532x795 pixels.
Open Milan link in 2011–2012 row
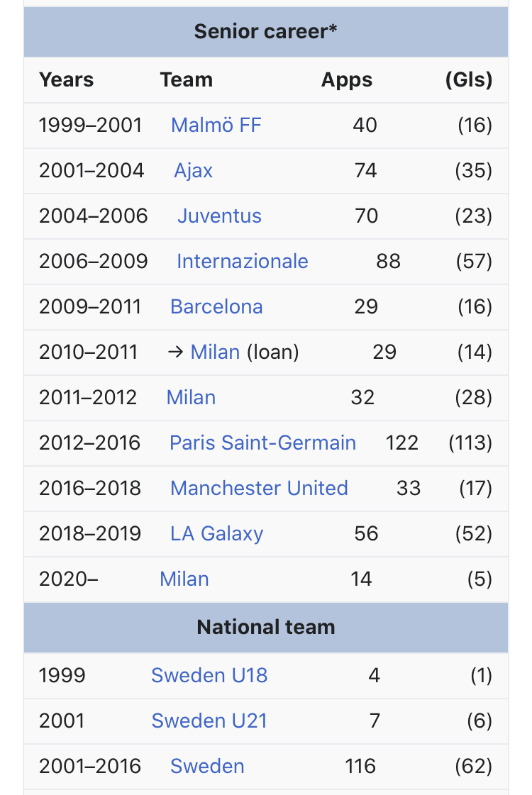[x=192, y=397]
